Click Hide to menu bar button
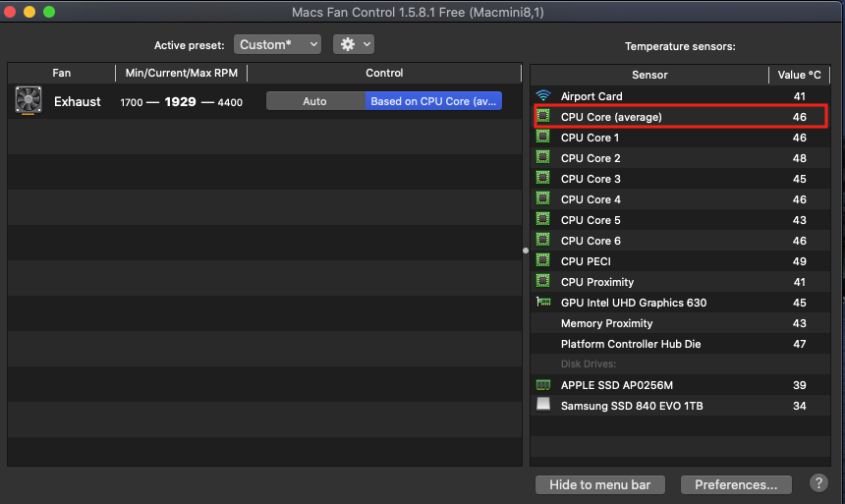Viewport: 845px width, 504px height. tap(599, 484)
